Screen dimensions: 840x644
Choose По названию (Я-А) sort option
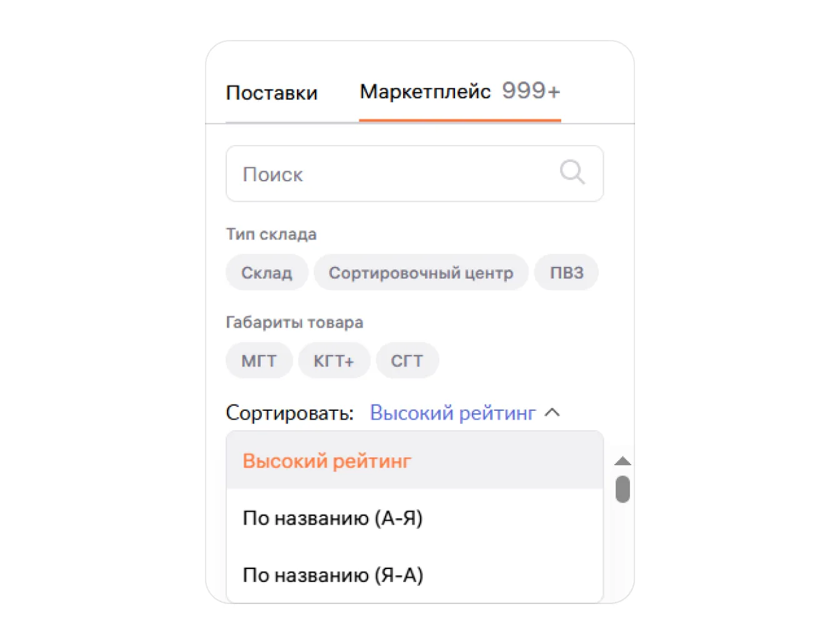332,575
